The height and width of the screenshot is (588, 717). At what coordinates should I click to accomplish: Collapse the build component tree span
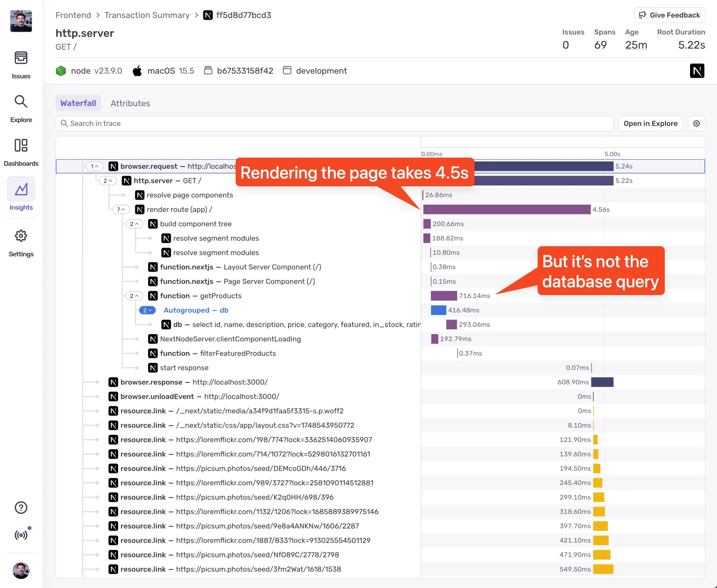tap(134, 224)
